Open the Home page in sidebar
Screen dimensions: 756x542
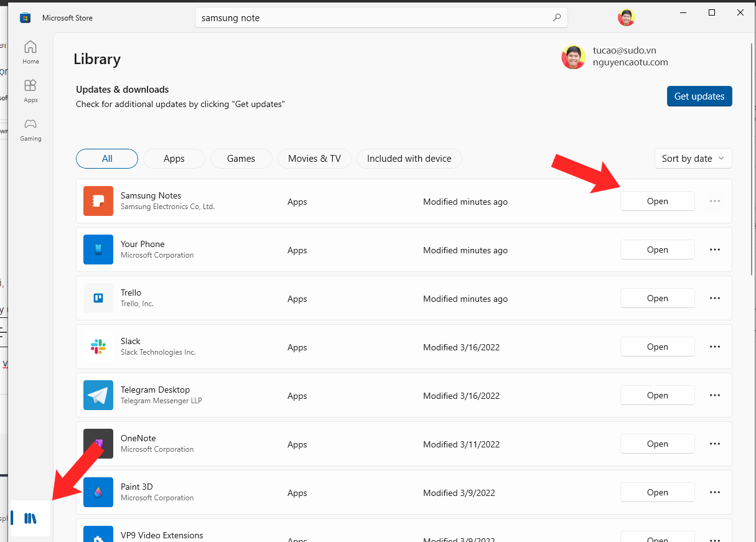tap(30, 52)
